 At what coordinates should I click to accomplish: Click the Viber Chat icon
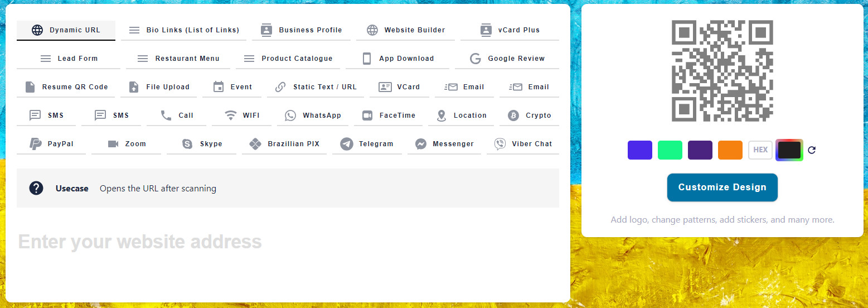tap(500, 144)
